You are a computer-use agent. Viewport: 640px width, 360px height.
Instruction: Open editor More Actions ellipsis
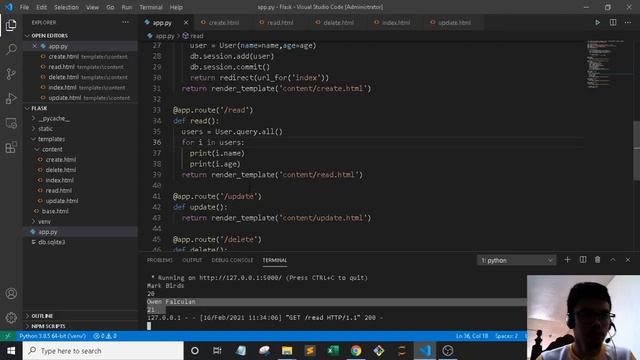(x=628, y=22)
